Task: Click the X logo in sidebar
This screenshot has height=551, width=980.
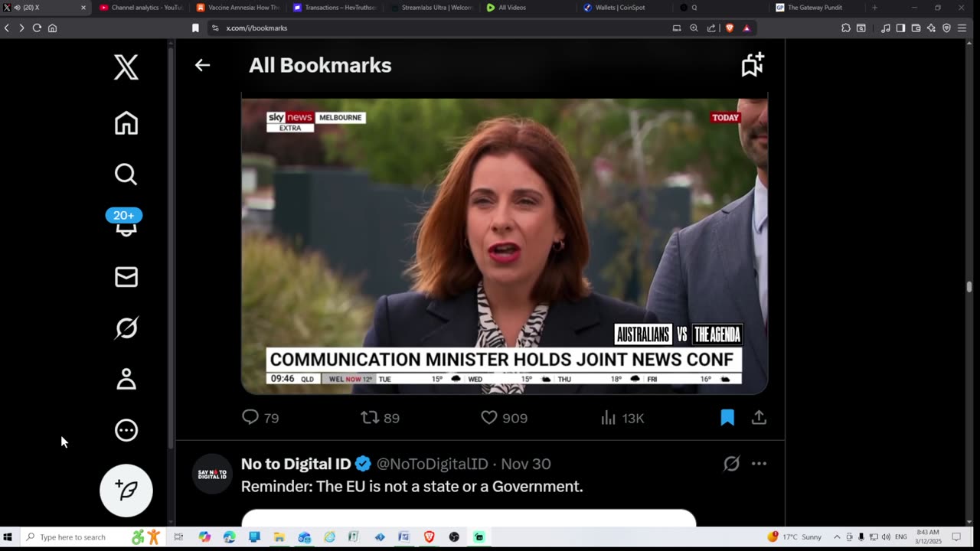Action: click(126, 67)
